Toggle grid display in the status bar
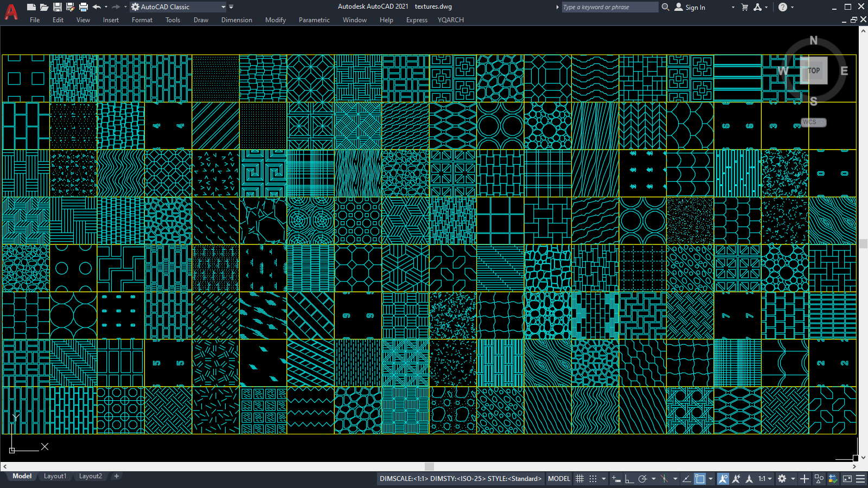 coord(580,478)
